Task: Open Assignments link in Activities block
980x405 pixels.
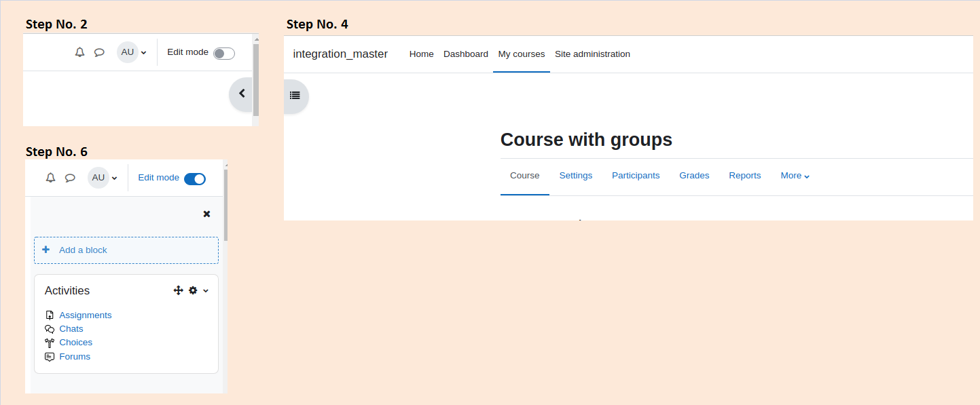Action: [86, 315]
